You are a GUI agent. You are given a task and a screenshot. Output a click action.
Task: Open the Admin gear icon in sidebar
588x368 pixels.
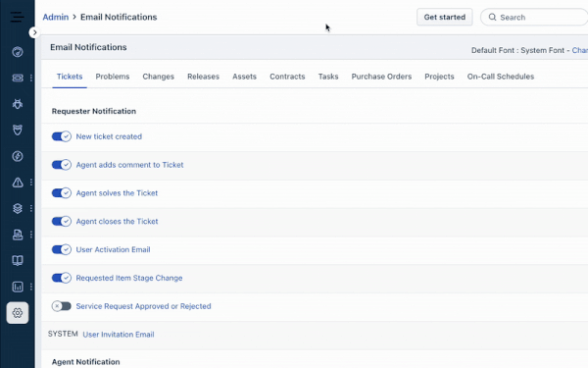(18, 313)
